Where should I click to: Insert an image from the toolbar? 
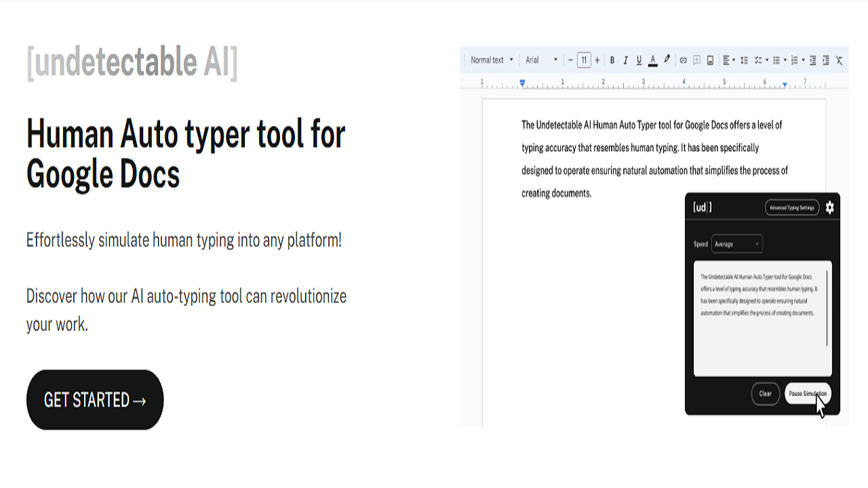pyautogui.click(x=710, y=60)
